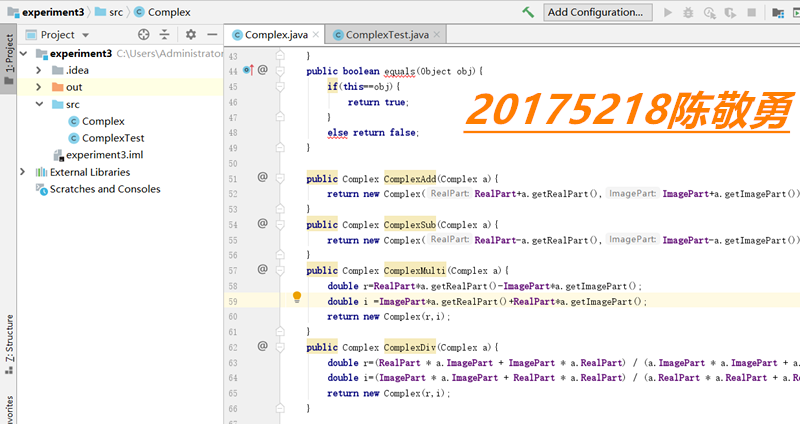Click the Debug bug icon
The height and width of the screenshot is (424, 800).
(x=688, y=12)
